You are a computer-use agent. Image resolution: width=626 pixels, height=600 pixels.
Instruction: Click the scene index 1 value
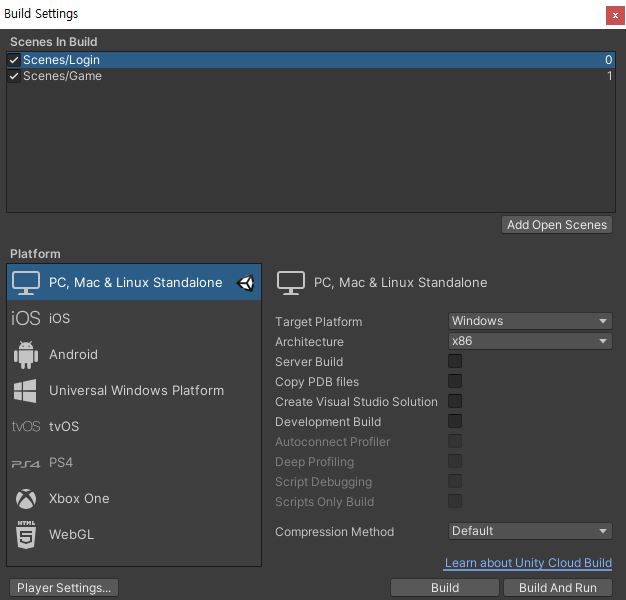[x=609, y=76]
